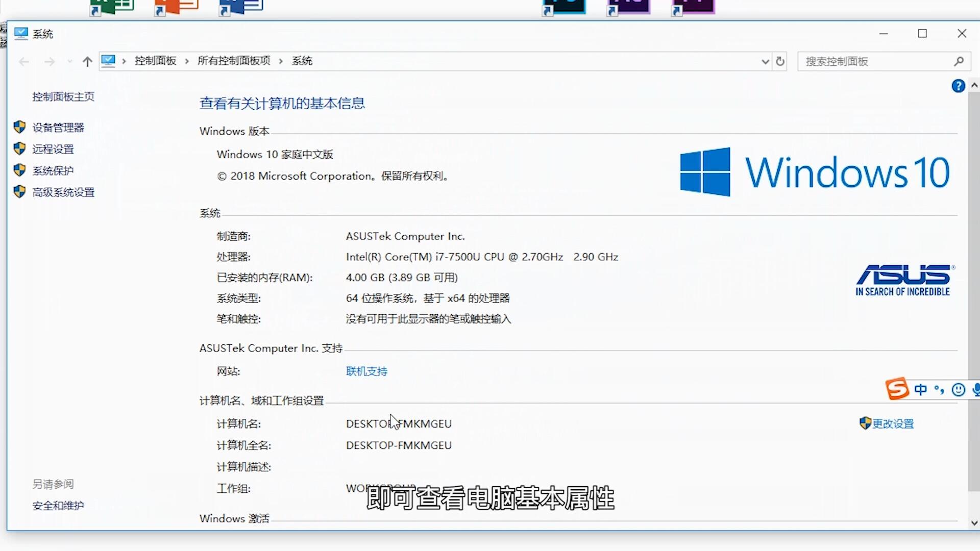Open address bar history dropdown arrow
This screenshot has height=551, width=980.
765,62
